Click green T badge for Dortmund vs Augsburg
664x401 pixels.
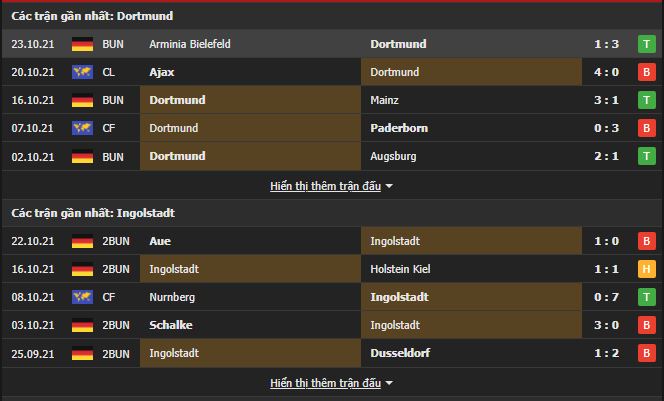[x=646, y=156]
